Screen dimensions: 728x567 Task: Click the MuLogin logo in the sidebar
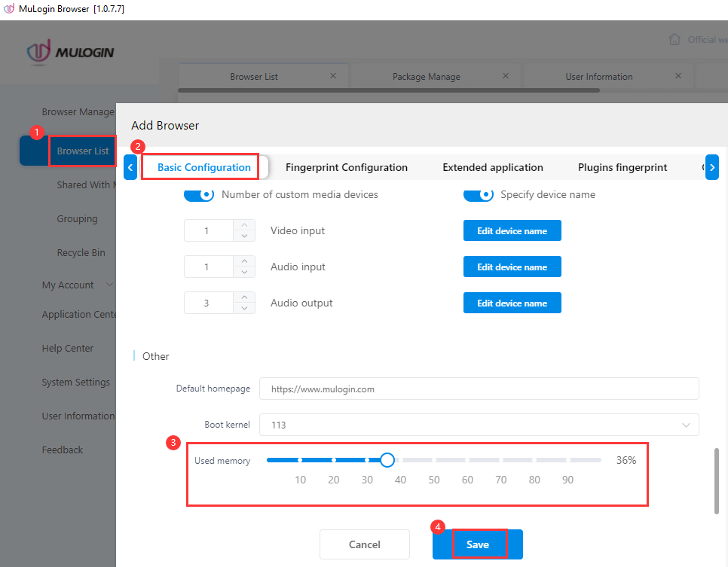71,51
